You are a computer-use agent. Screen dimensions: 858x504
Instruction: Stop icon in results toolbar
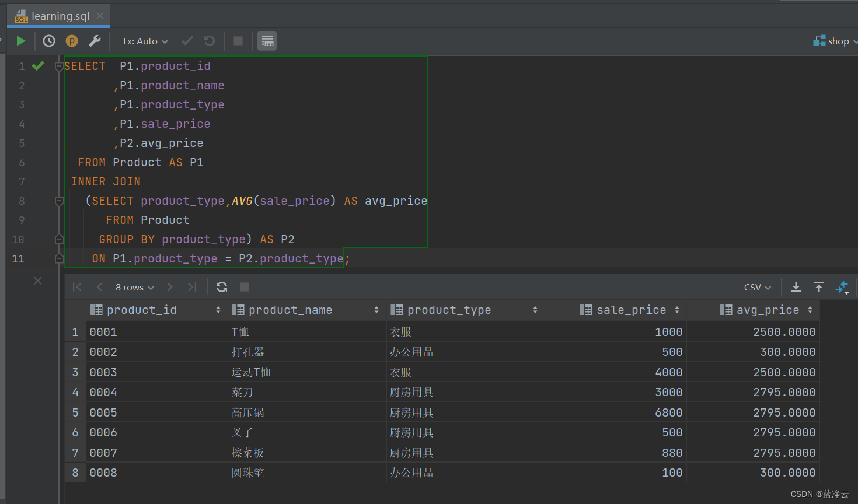(x=245, y=287)
